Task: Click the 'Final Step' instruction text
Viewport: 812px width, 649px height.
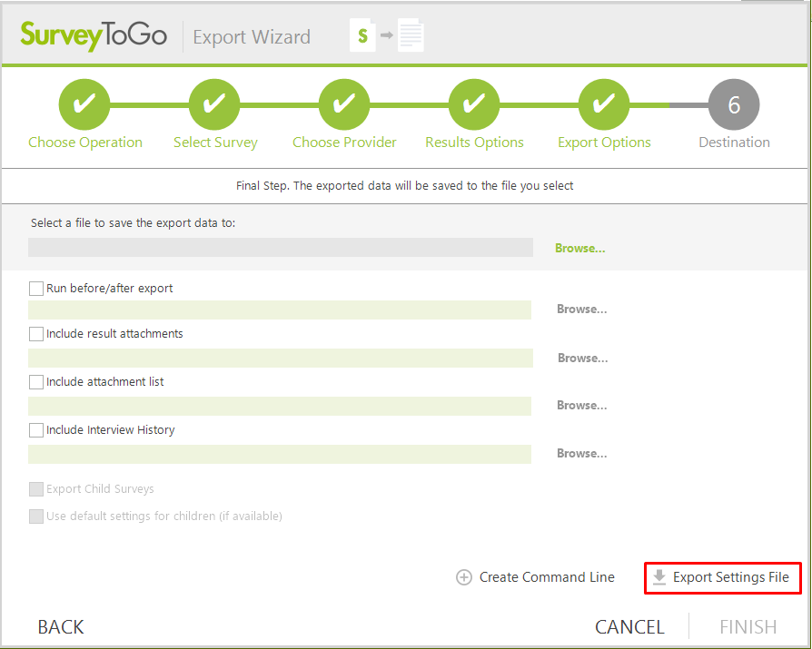Action: click(x=404, y=186)
